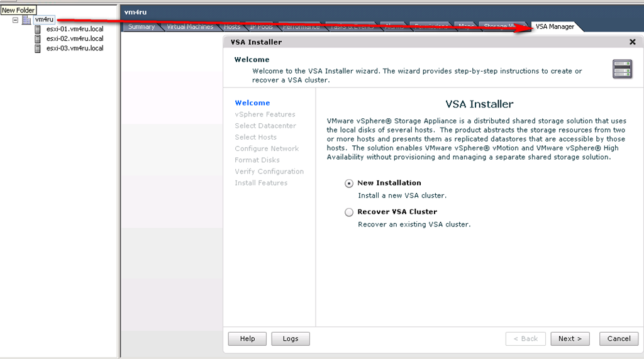Click the Install Features wizard step
The width and height of the screenshot is (644, 359).
261,183
